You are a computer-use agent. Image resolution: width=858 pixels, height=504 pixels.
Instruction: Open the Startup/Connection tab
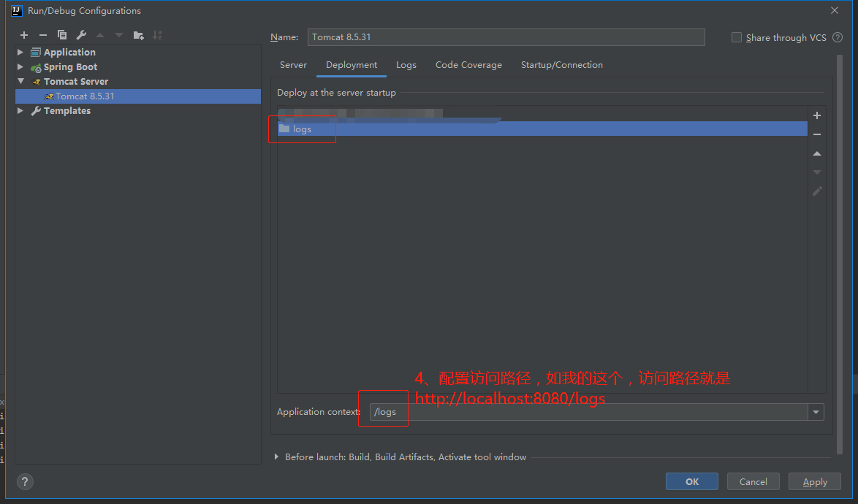click(562, 64)
